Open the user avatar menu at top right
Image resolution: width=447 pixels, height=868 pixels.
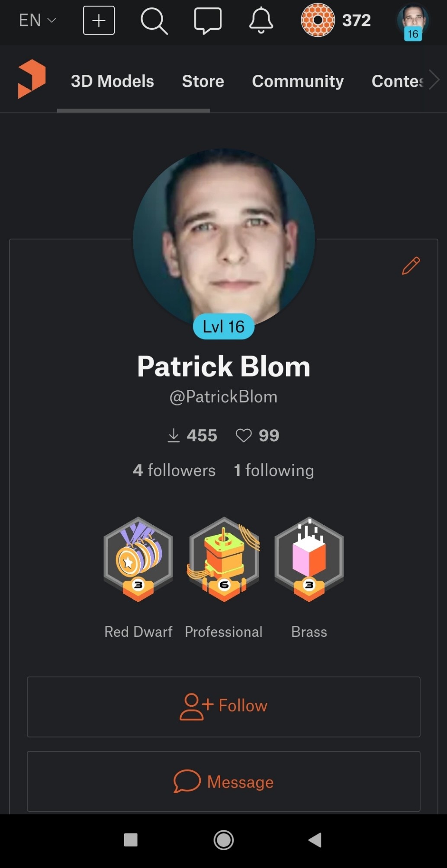[x=413, y=22]
